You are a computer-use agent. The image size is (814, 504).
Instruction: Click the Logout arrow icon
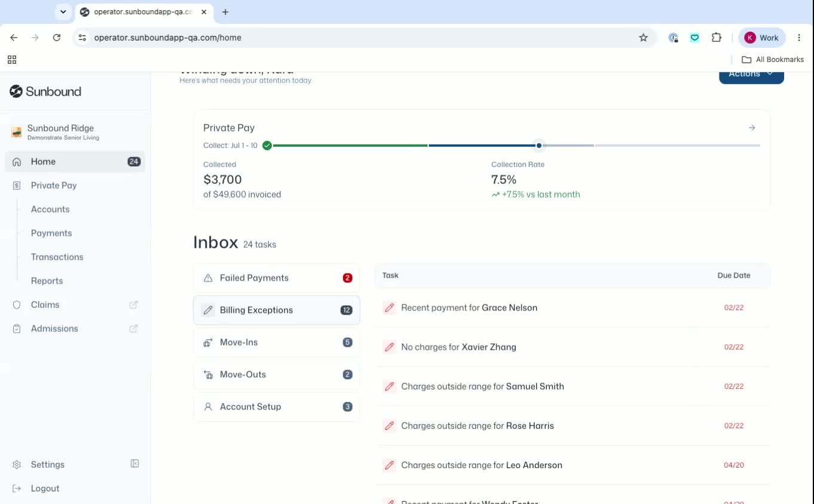(17, 488)
